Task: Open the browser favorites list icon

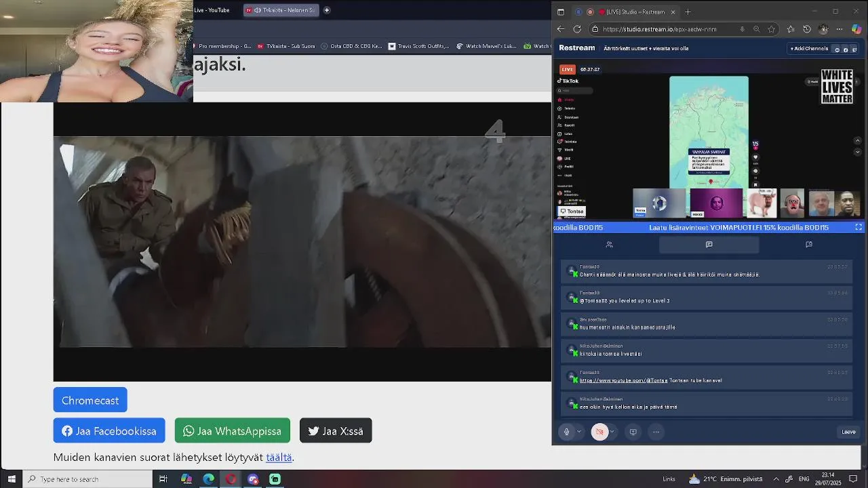Action: pyautogui.click(x=791, y=29)
